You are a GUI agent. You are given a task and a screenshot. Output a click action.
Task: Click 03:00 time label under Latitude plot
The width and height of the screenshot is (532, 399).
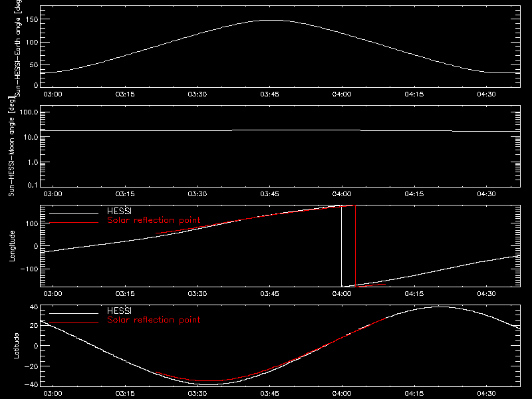click(53, 394)
